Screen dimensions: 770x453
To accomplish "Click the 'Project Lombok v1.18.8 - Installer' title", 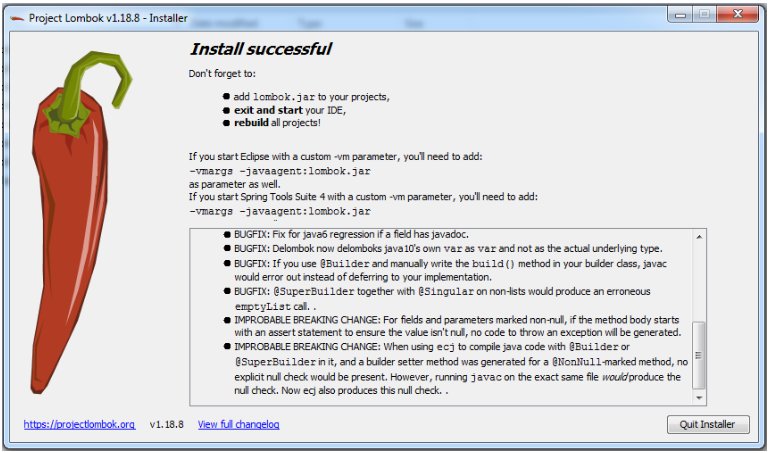I will tap(108, 18).
